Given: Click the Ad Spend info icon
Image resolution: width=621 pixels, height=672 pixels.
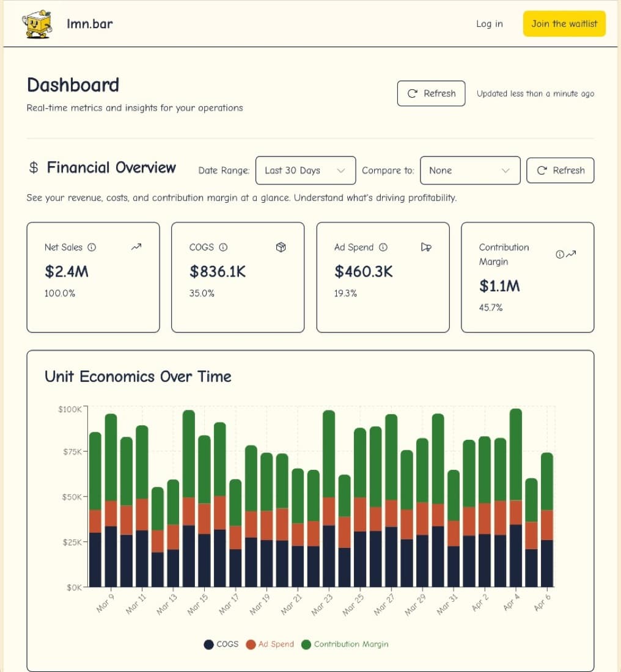Looking at the screenshot, I should click(383, 247).
